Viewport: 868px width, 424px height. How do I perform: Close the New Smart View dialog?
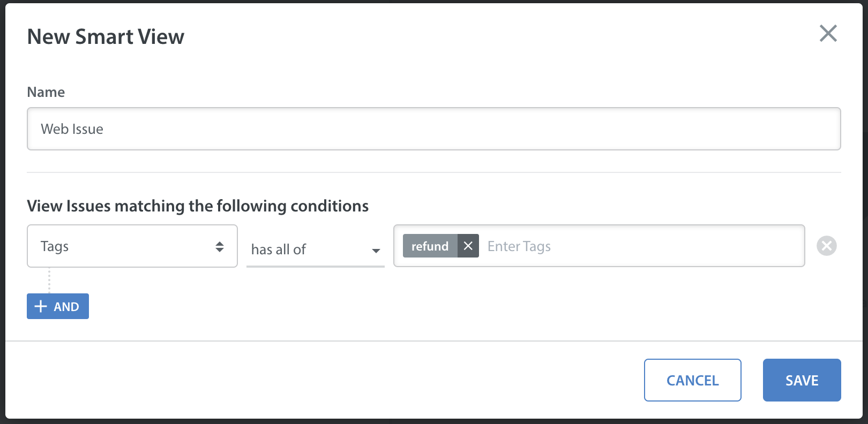click(828, 33)
